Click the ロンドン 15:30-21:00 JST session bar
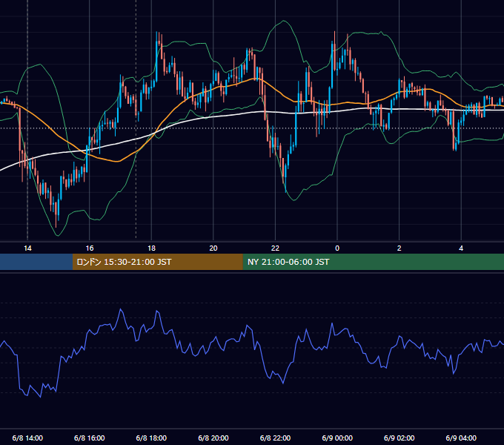This screenshot has width=504, height=445. pyautogui.click(x=157, y=262)
